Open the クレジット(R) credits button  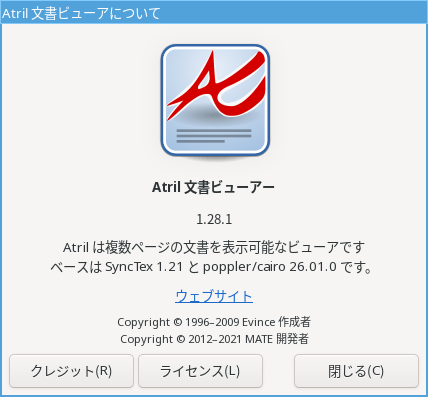[71, 371]
